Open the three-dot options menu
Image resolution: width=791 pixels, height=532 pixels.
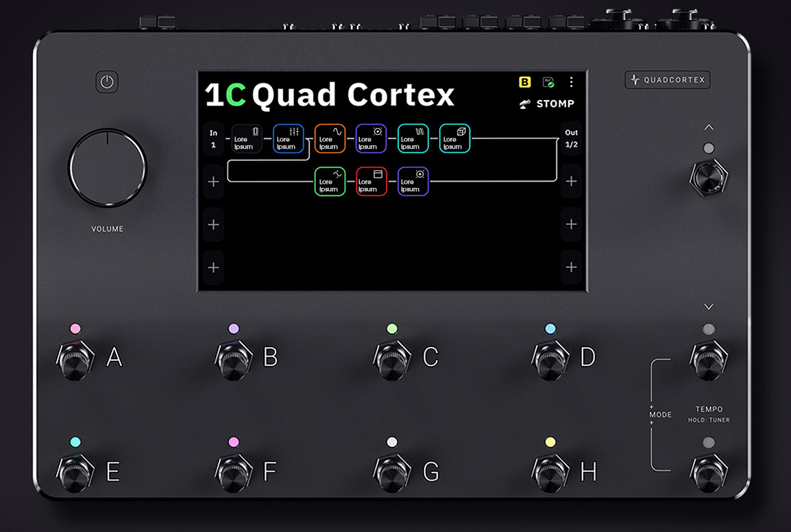pos(571,82)
